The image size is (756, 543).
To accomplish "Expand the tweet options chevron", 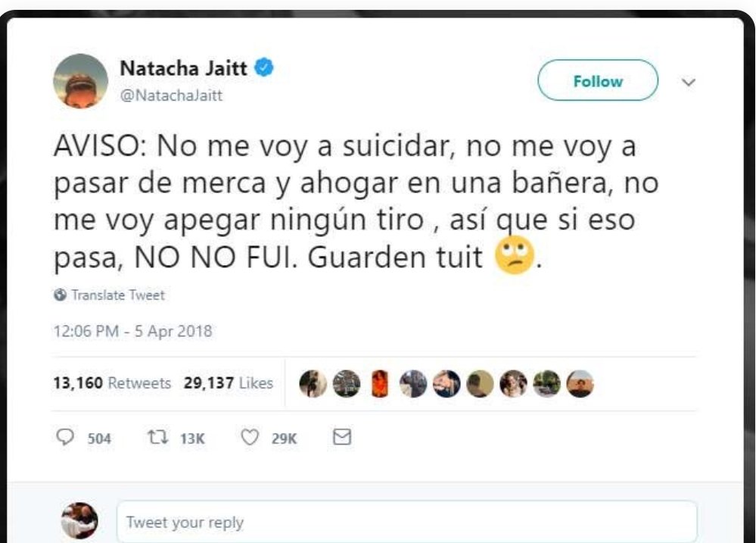I will tap(689, 82).
